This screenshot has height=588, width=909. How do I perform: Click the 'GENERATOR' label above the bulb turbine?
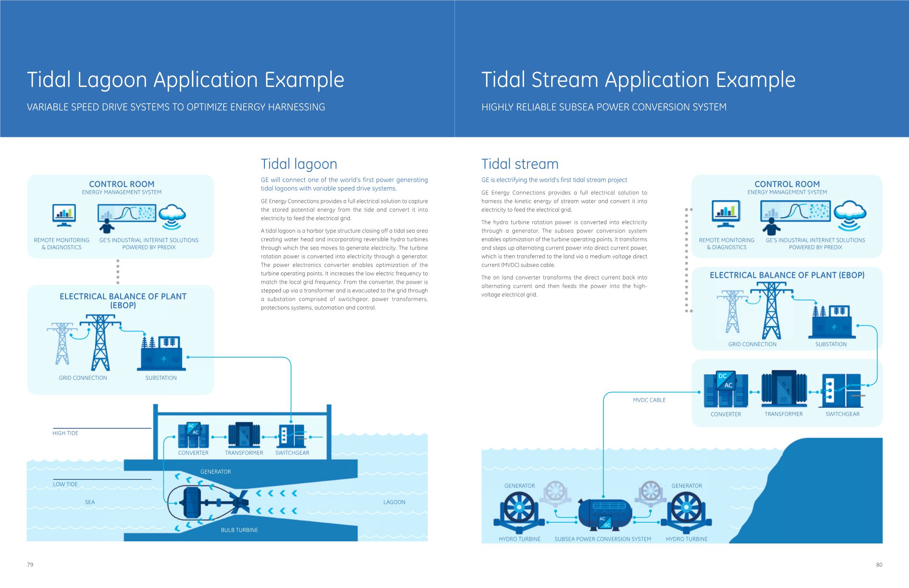point(216,472)
